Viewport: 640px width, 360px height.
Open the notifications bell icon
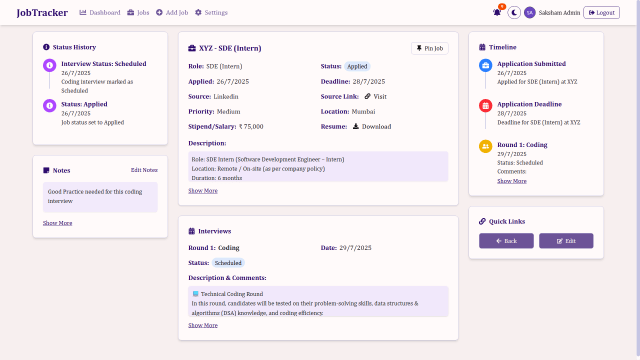pyautogui.click(x=497, y=12)
